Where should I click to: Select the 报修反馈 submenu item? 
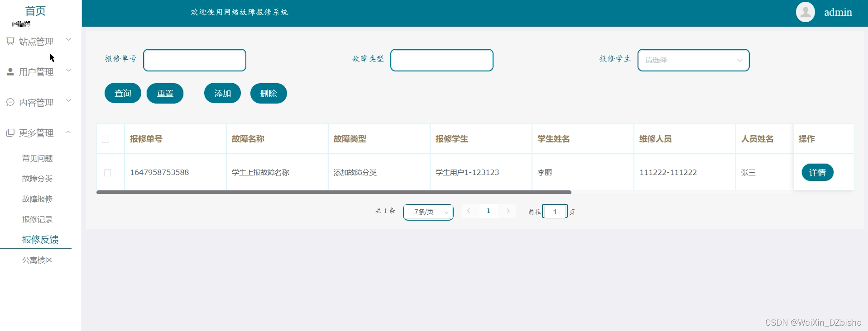40,240
